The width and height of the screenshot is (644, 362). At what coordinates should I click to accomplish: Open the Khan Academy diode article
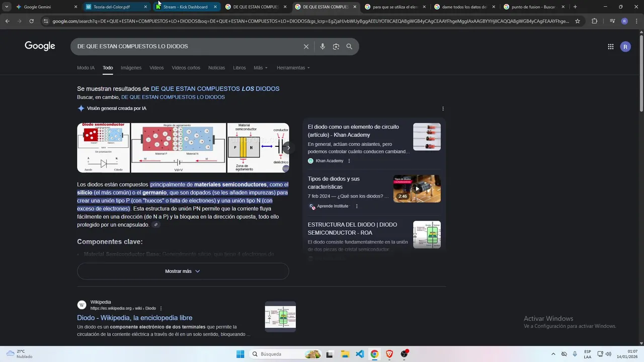[x=353, y=131]
